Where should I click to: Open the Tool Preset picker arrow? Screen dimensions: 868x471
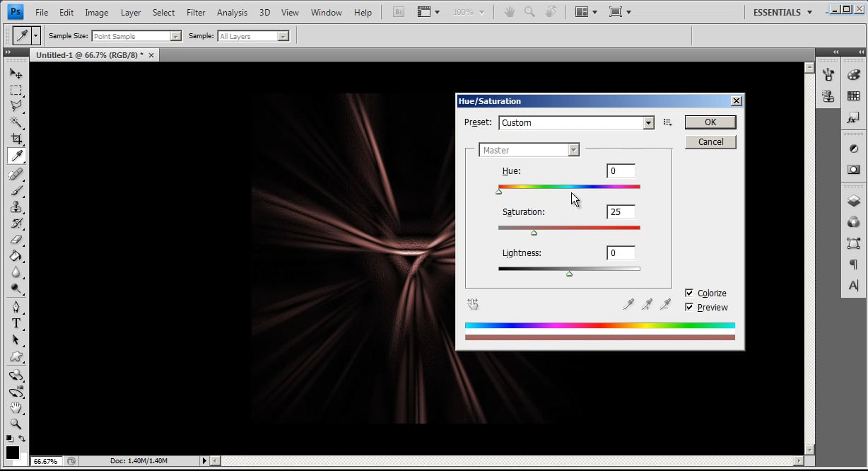click(35, 36)
